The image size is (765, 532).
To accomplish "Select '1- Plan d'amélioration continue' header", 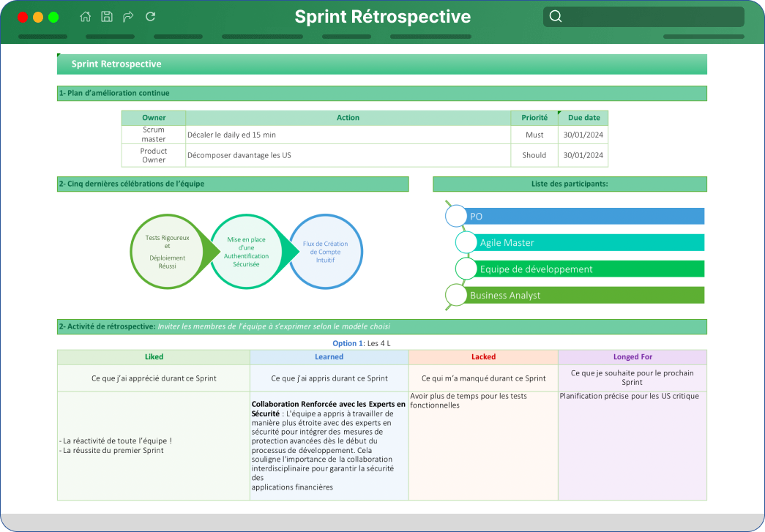I will tap(381, 93).
